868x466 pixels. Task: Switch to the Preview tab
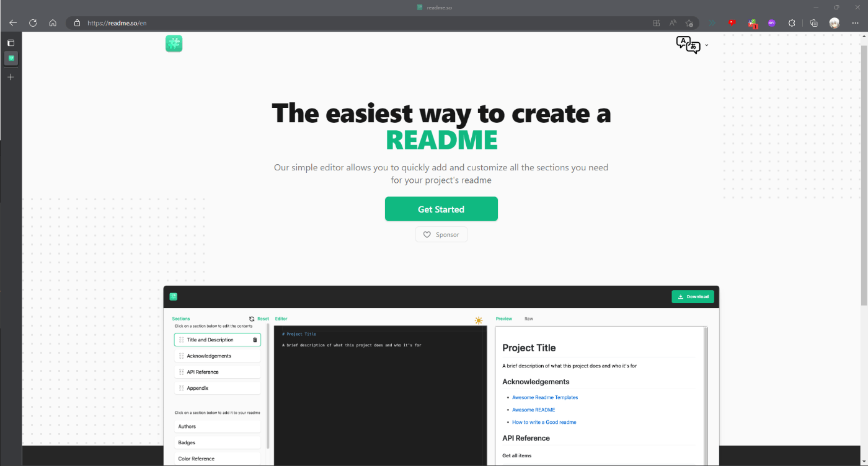504,319
